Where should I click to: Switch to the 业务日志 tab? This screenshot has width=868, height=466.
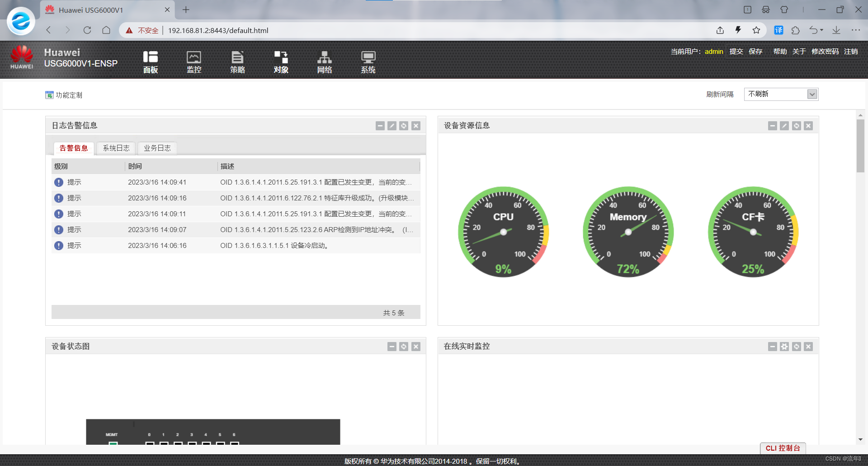[x=157, y=148]
